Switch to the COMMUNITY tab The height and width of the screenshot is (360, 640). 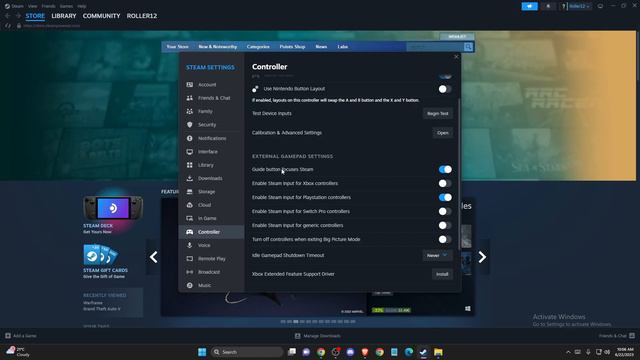[102, 16]
